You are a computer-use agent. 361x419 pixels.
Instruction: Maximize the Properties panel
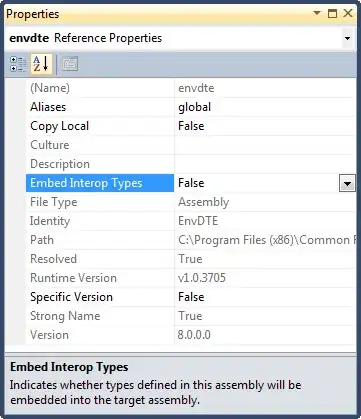(332, 13)
